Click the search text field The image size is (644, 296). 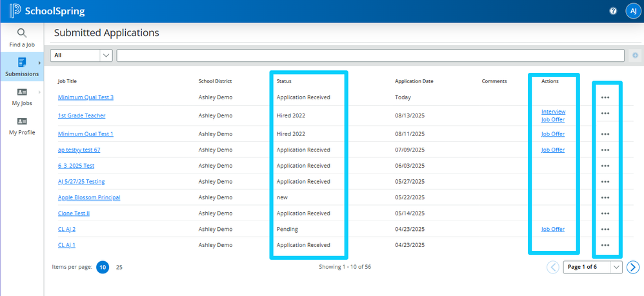click(x=370, y=55)
